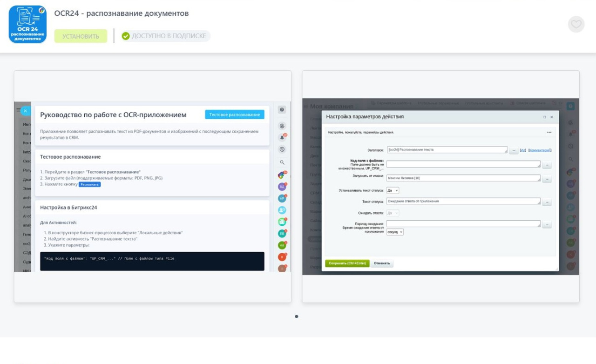Click Тестовое распознавание blue button in guide preview
This screenshot has width=596, height=364.
[x=235, y=115]
